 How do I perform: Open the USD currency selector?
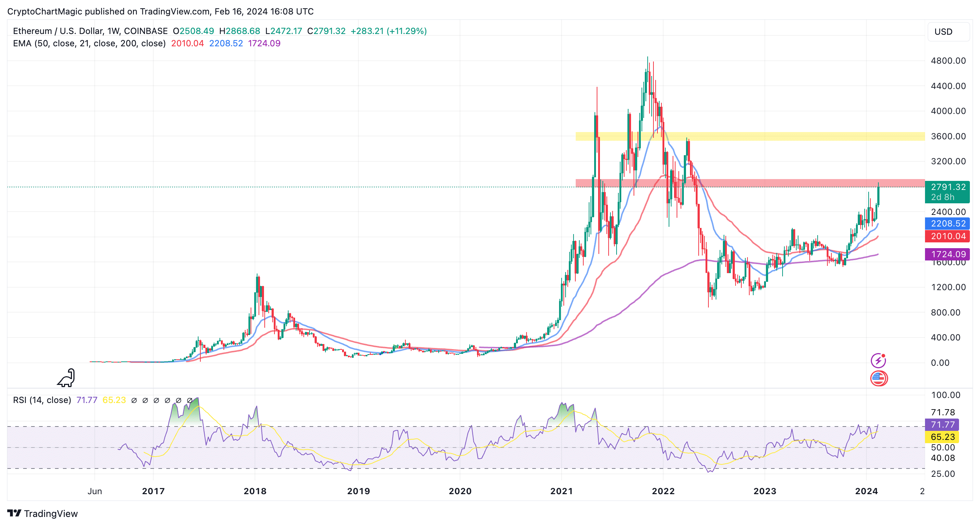[949, 31]
